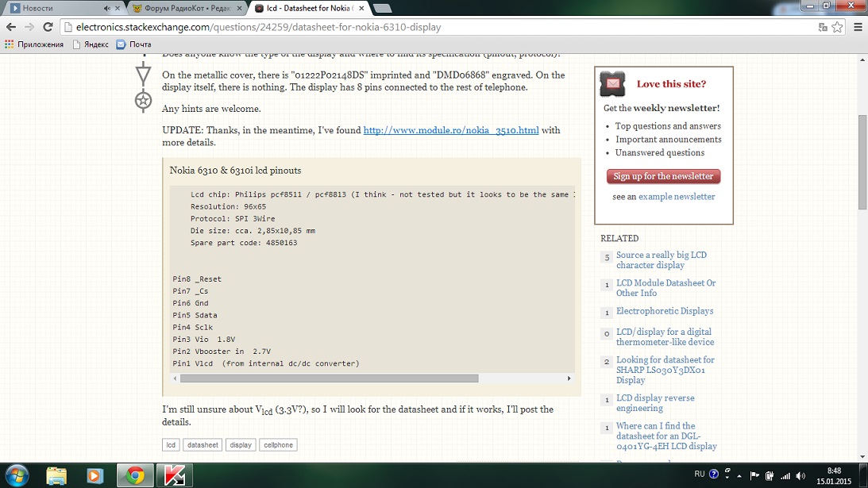The height and width of the screenshot is (488, 868).
Task: Click the red envelope newsletter icon
Action: pos(612,84)
